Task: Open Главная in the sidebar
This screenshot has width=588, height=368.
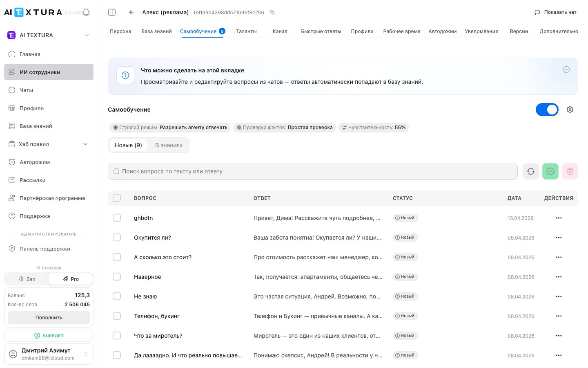Action: (49, 54)
